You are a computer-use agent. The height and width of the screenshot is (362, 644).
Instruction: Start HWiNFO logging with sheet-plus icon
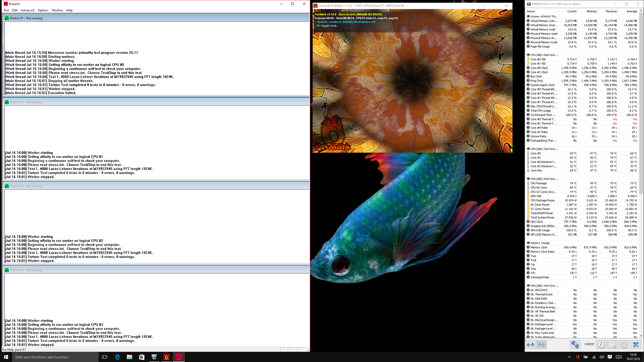[x=613, y=344]
